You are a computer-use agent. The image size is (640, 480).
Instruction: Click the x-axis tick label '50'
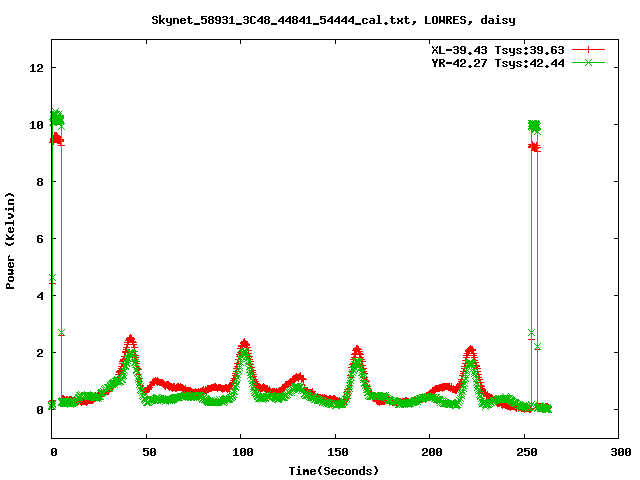pos(149,452)
